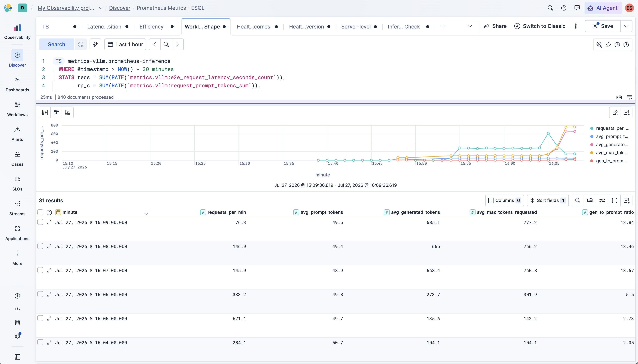Open the Discover app in sidebar
The width and height of the screenshot is (638, 364).
point(17,59)
